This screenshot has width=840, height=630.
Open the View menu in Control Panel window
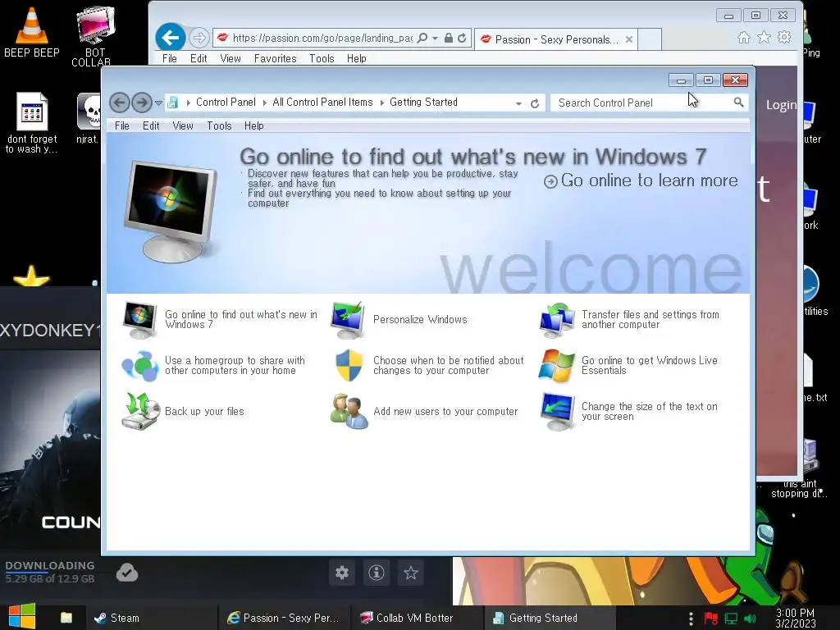183,126
